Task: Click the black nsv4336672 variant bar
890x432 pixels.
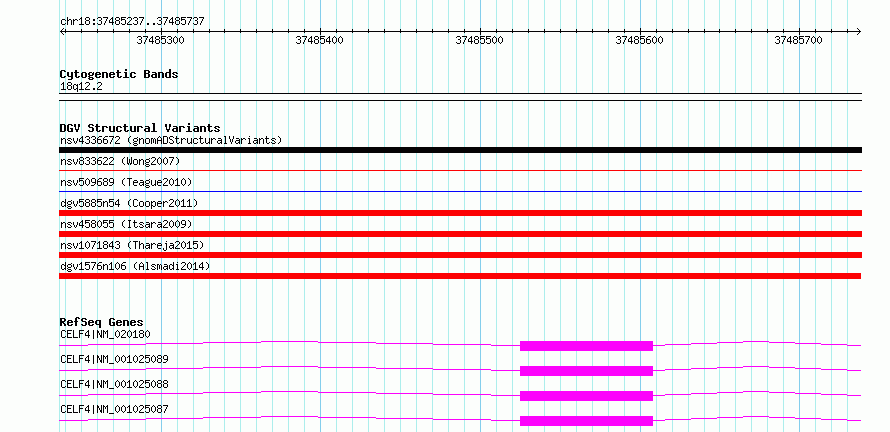Action: (x=460, y=150)
